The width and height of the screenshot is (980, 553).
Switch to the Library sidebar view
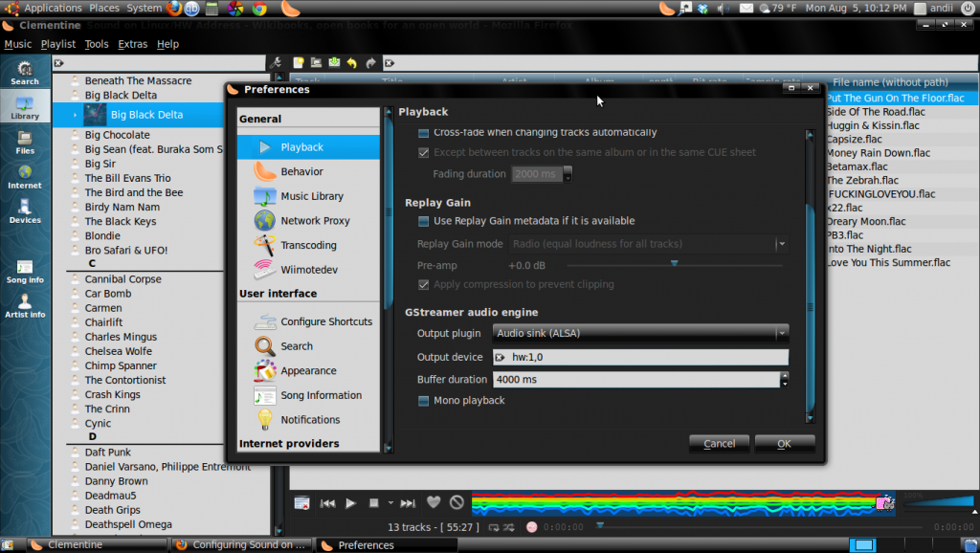tap(25, 107)
